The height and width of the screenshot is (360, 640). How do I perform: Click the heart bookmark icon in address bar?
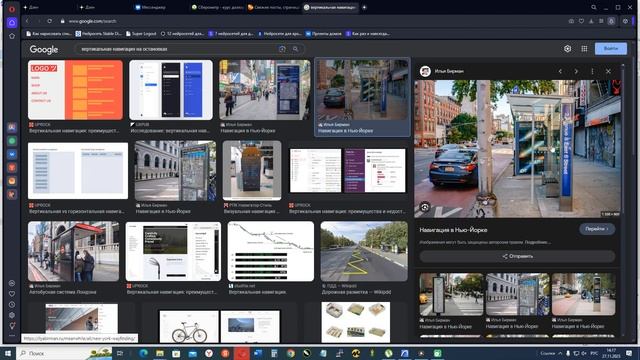point(581,21)
